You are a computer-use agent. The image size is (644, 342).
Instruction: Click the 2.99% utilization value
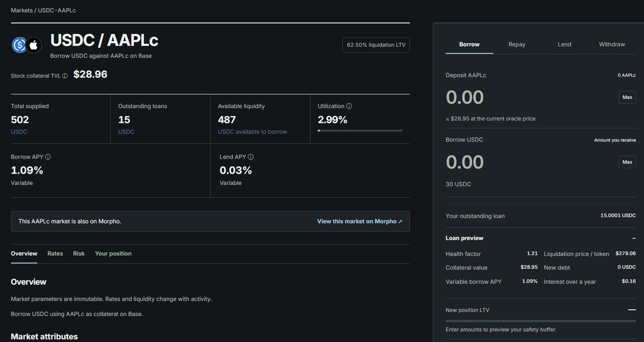[x=332, y=120]
